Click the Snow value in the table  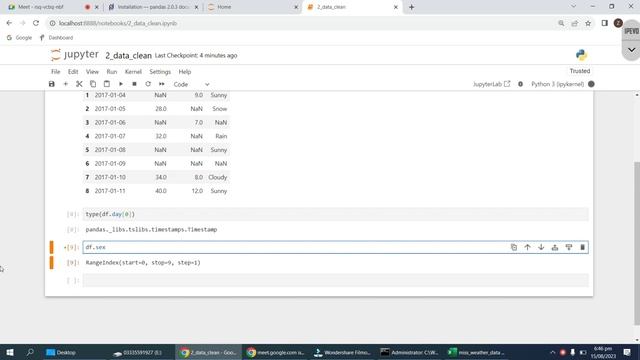point(220,109)
